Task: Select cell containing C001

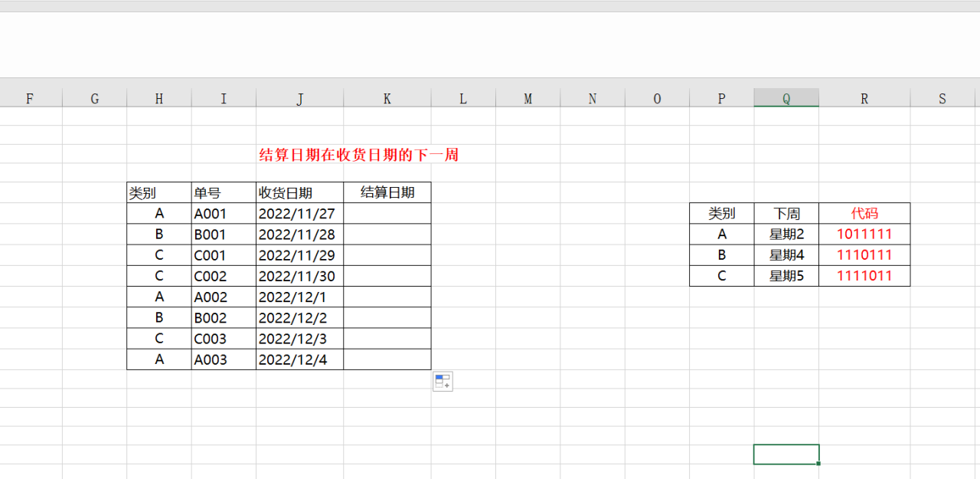Action: click(224, 255)
